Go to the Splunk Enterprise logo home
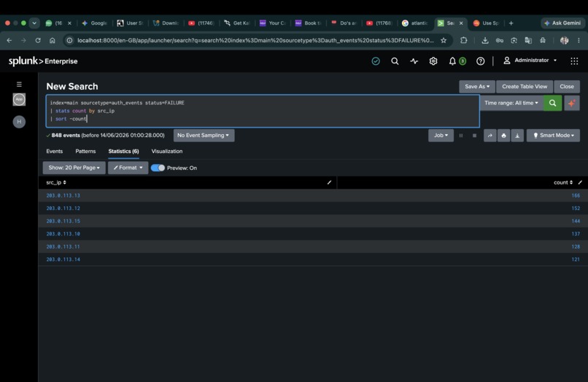Screen dimensions: 588x382 click(43, 61)
